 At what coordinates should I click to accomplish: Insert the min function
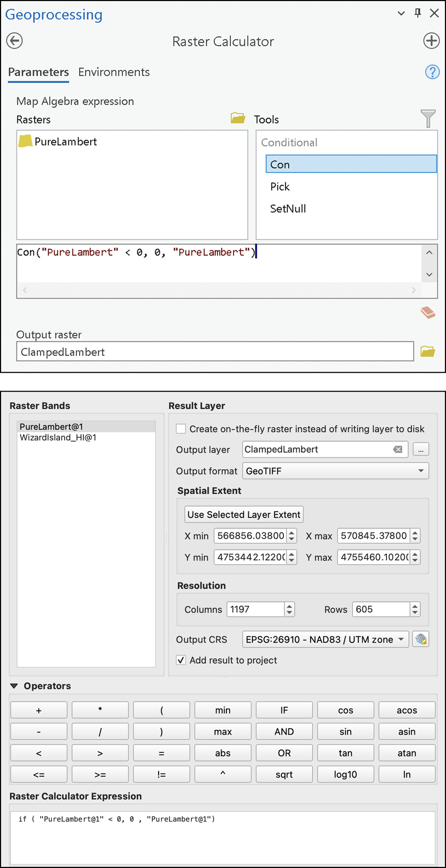[x=223, y=710]
